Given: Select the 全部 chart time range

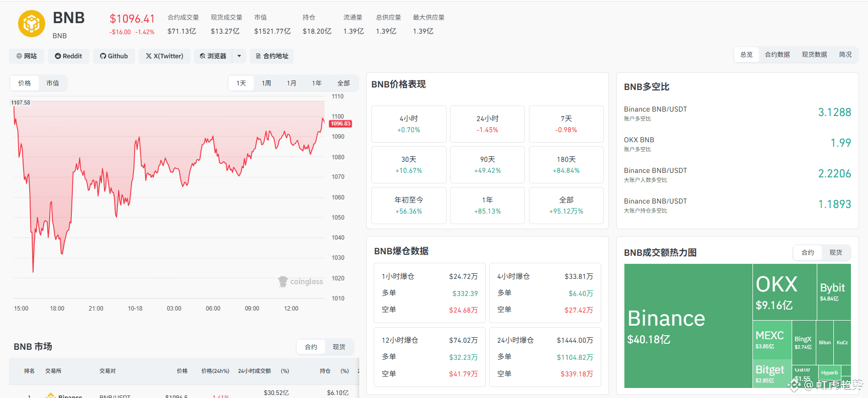Looking at the screenshot, I should click(344, 83).
